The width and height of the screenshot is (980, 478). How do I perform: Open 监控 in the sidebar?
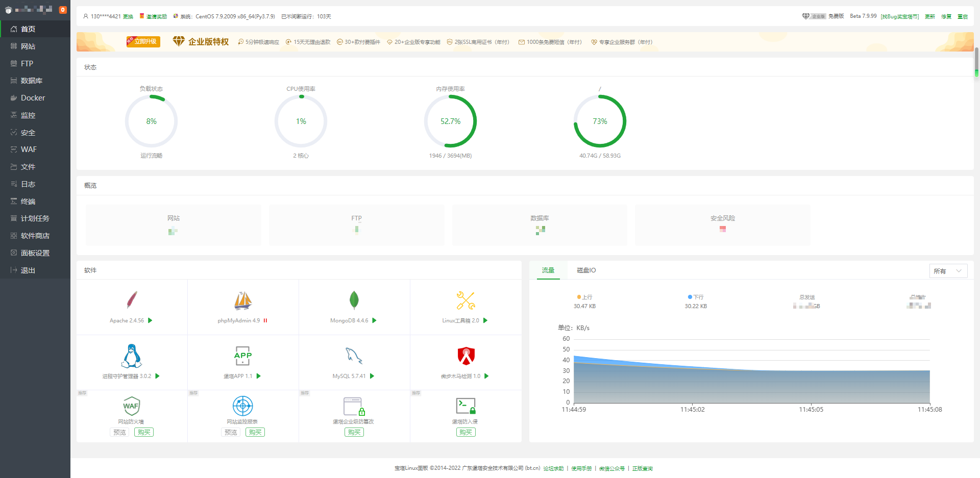tap(35, 115)
